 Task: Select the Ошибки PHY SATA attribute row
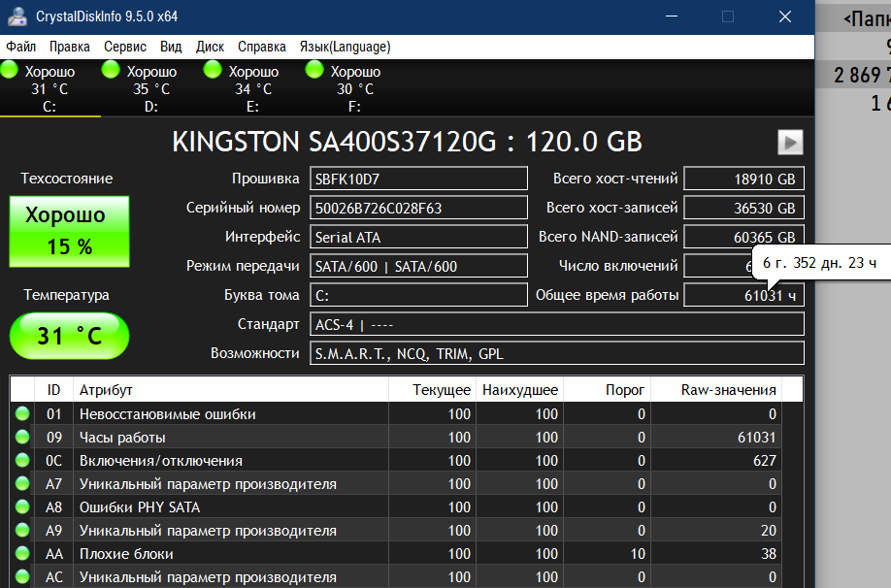pyautogui.click(x=395, y=506)
